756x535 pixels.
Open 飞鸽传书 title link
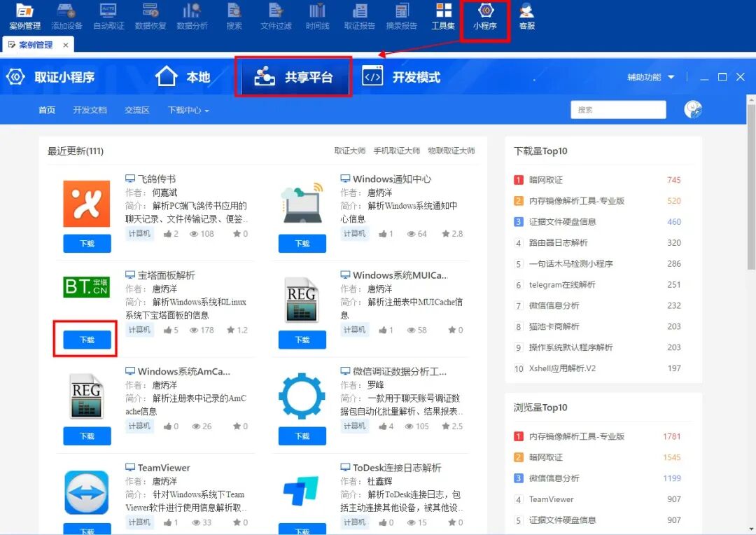tap(157, 179)
